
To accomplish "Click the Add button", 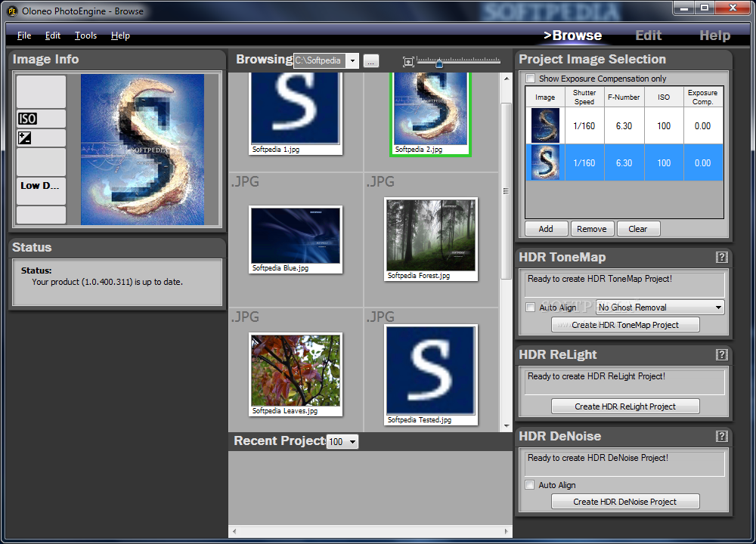I will click(x=546, y=229).
